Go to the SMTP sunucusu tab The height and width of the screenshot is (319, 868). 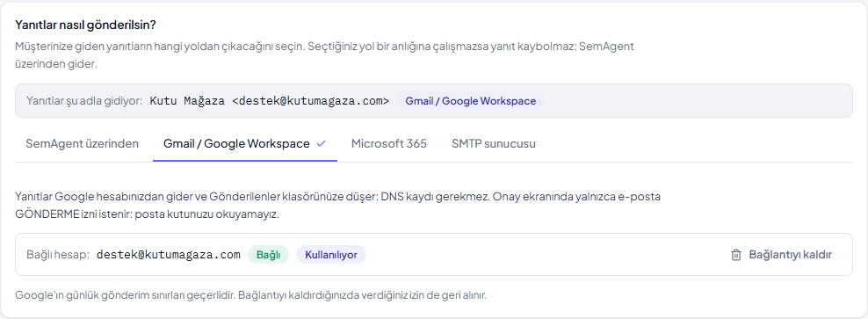[493, 143]
